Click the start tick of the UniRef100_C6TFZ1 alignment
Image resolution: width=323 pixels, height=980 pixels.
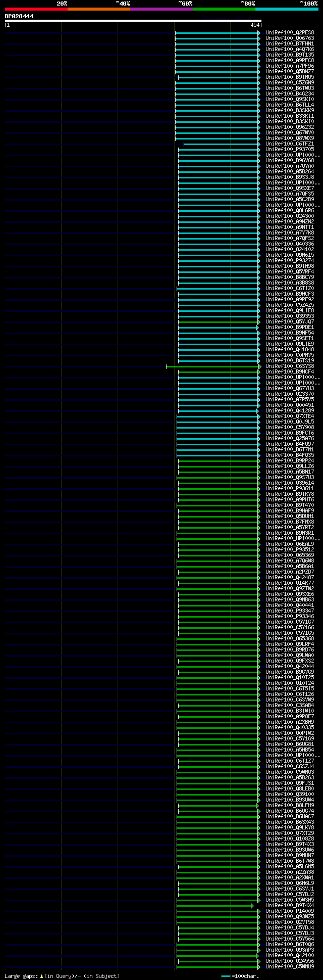pyautogui.click(x=184, y=144)
